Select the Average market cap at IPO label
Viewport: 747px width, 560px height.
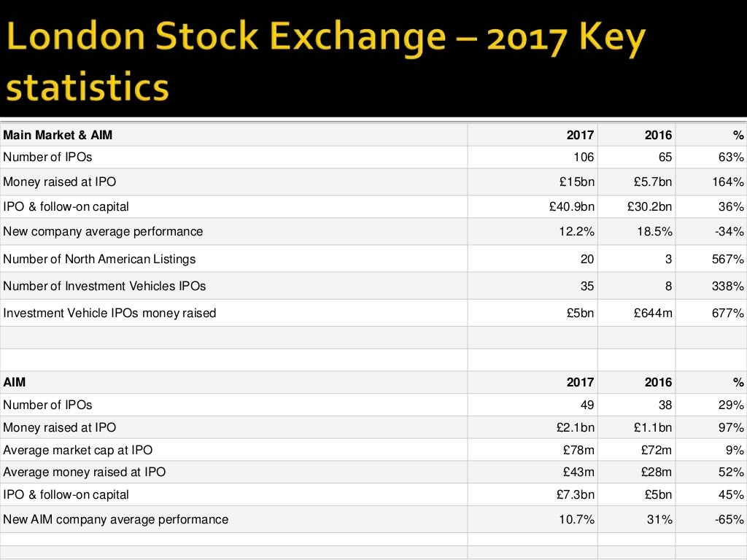(77, 450)
